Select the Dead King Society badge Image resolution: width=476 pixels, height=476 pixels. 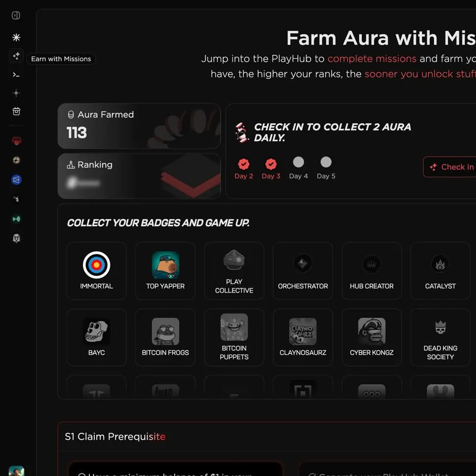coord(441,337)
